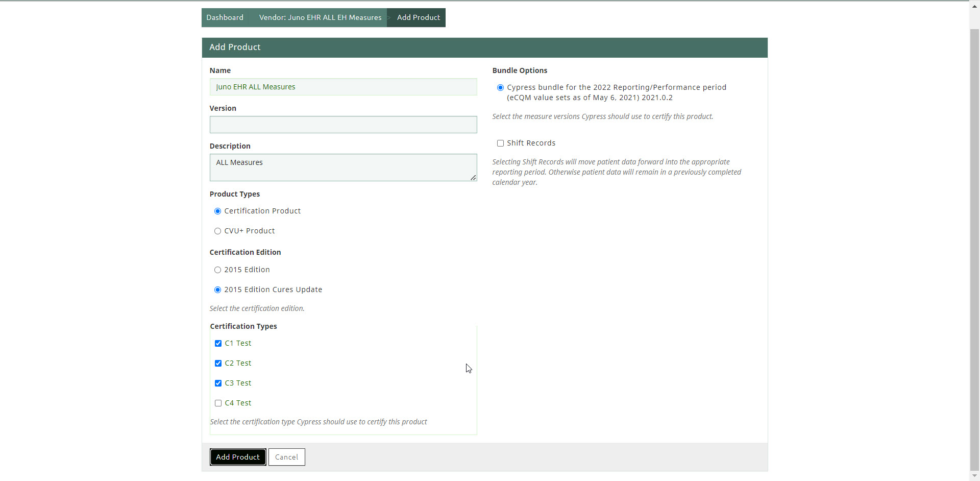Edit the Description text area

[343, 167]
